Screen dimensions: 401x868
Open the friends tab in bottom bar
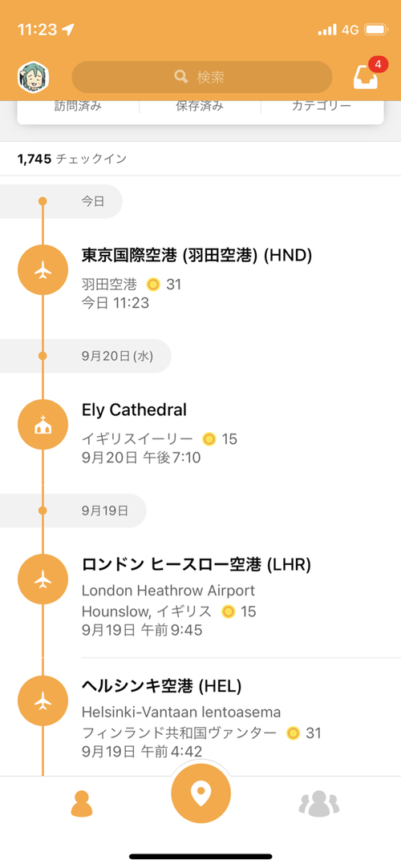click(319, 804)
